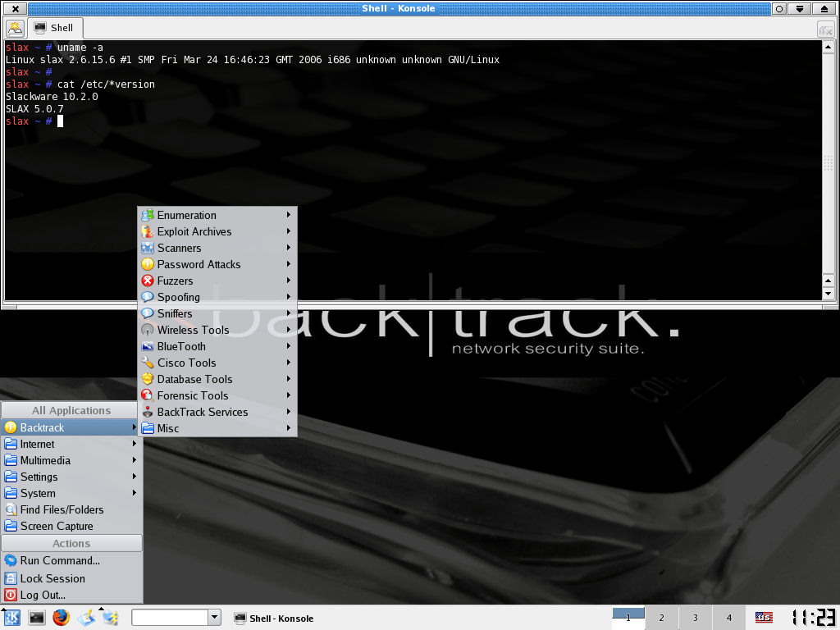Click the Fuzzers menu icon

[148, 281]
